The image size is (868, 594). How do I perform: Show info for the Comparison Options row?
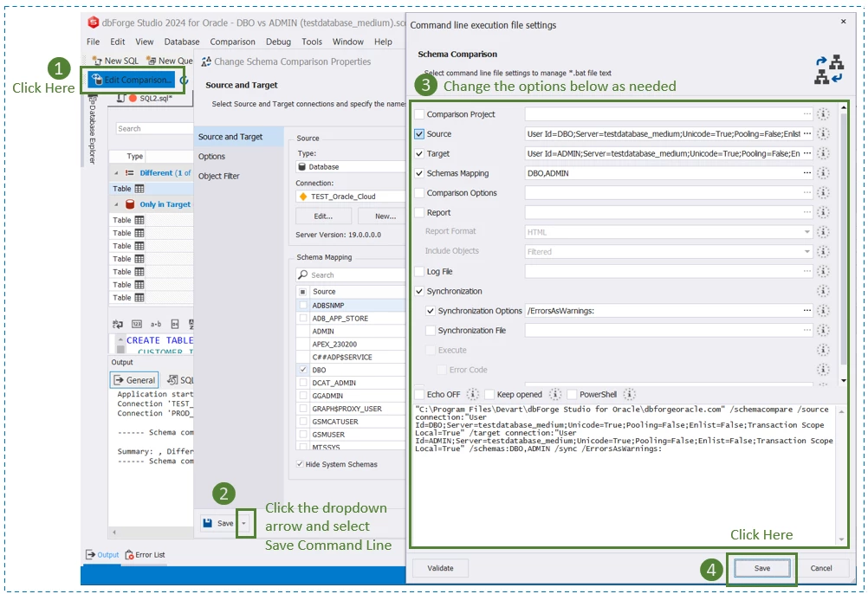823,192
